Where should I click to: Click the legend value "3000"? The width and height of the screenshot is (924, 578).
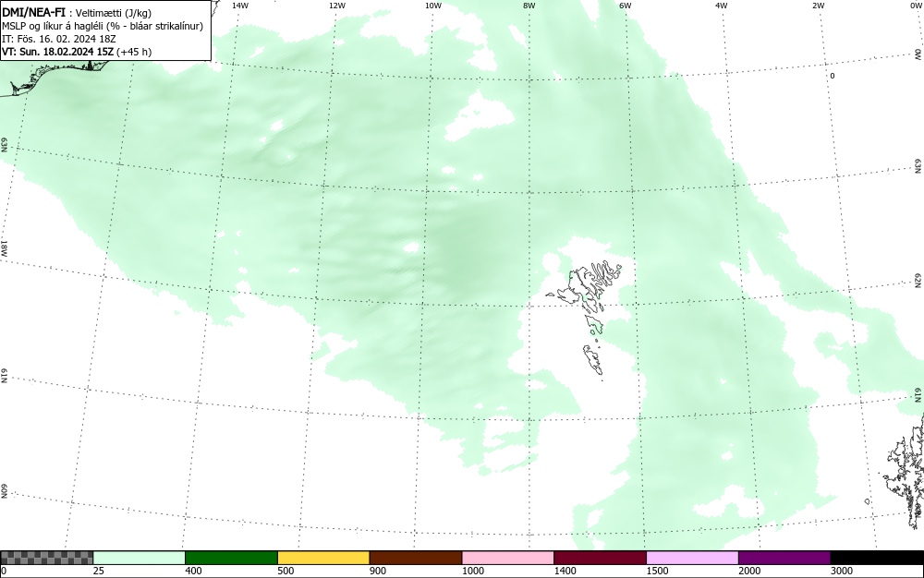pyautogui.click(x=842, y=571)
